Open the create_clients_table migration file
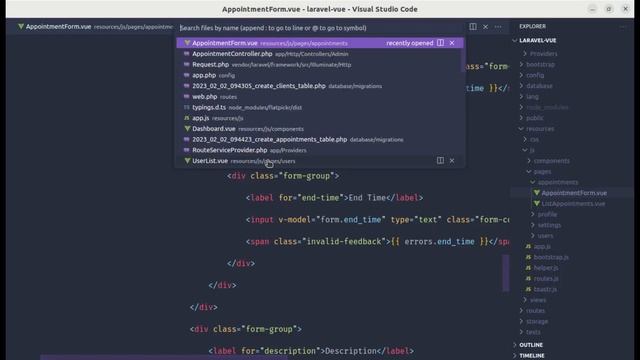This screenshot has height=360, width=640. click(x=320, y=86)
